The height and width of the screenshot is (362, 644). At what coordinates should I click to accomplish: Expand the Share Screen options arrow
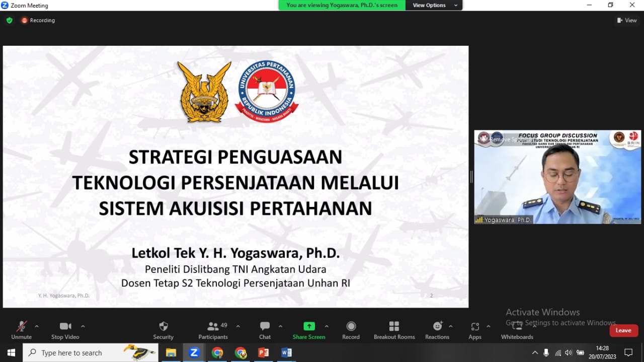pyautogui.click(x=327, y=326)
